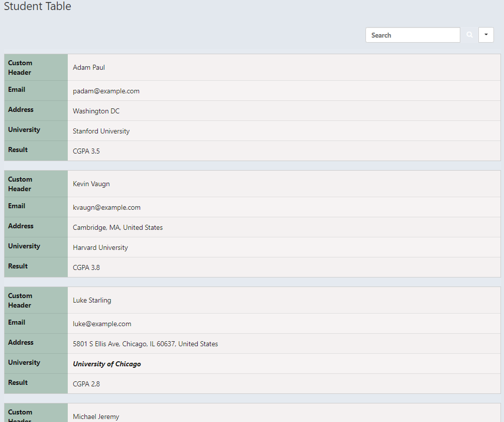Click the Washington DC address cell
504x422 pixels.
pos(96,111)
